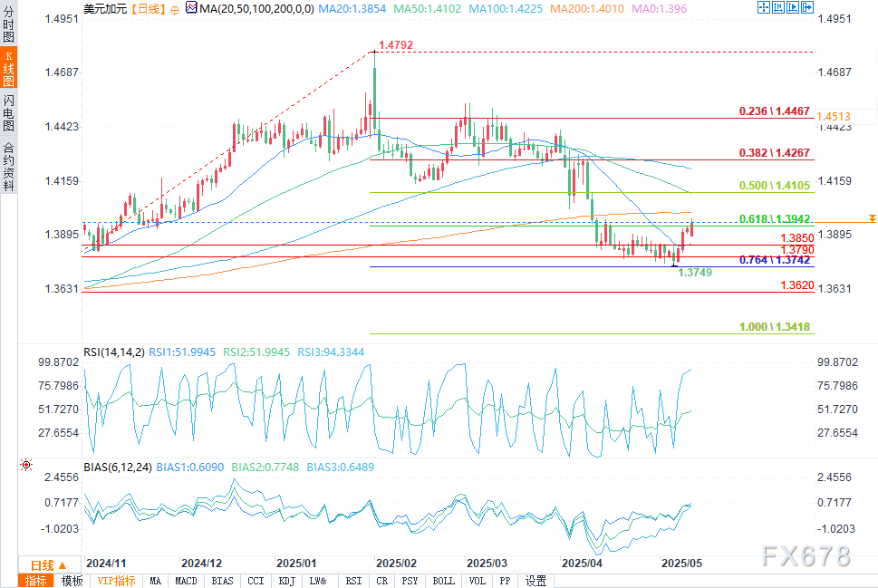This screenshot has height=588, width=878.
Task: Click the orange crosshair icon beside 日线
Action: pos(174,8)
